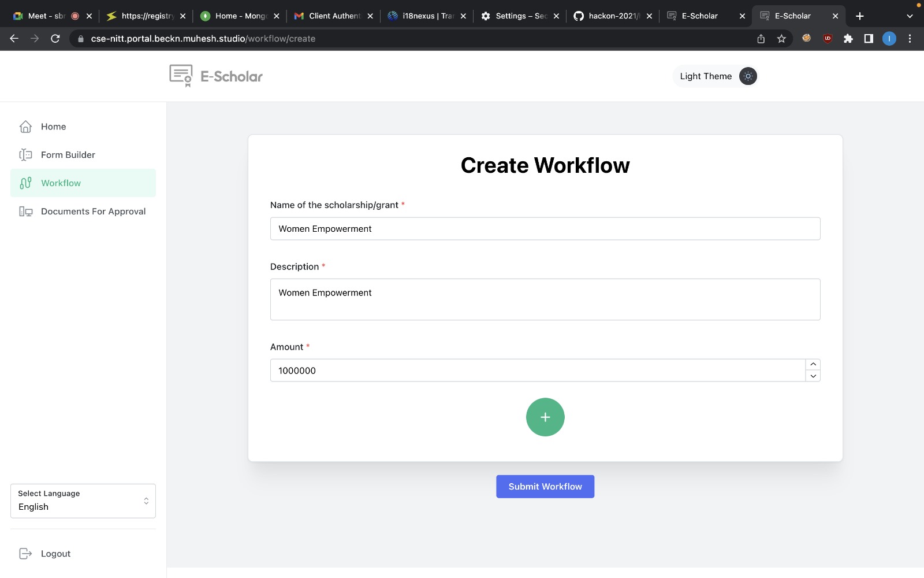Viewport: 924px width, 578px height.
Task: Click the Form Builder icon
Action: [25, 155]
